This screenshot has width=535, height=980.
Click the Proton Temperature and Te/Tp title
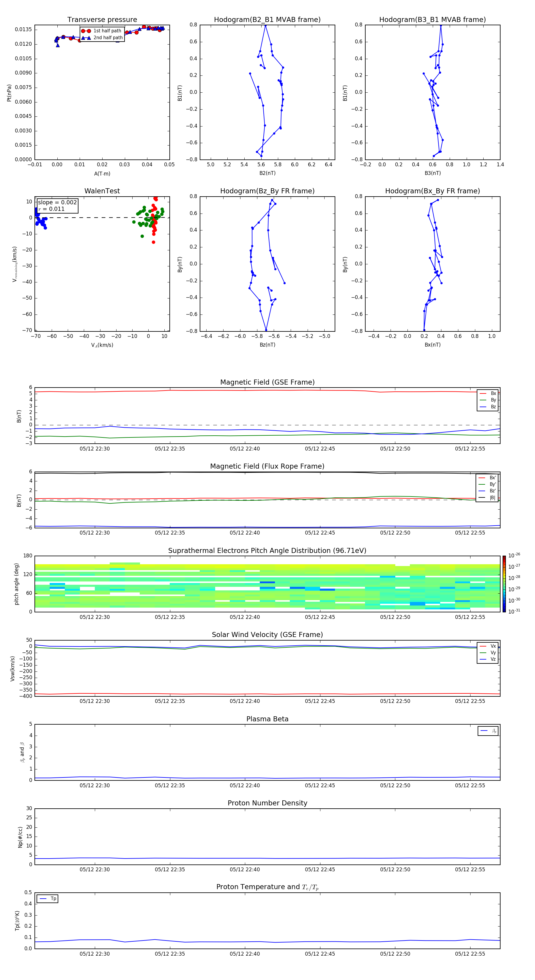click(267, 887)
